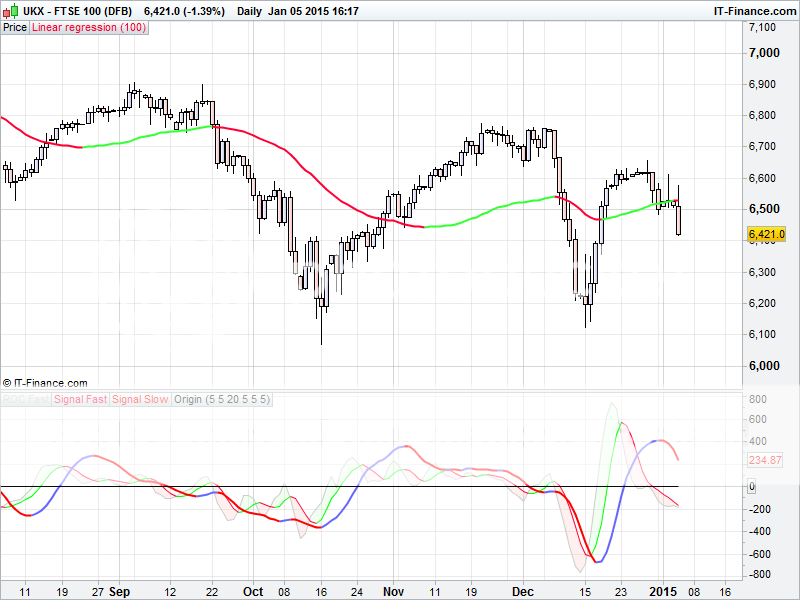Click the last candlestick on the chart
The width and height of the screenshot is (800, 600).
point(679,218)
